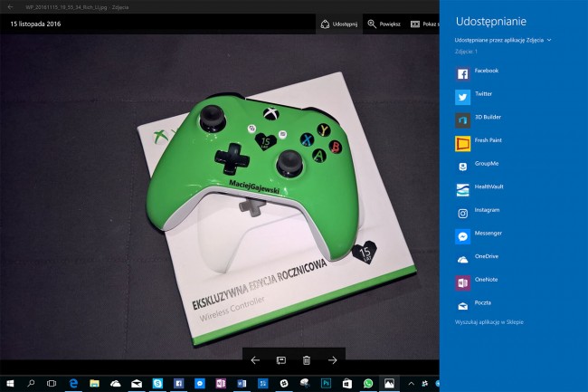This screenshot has width=588, height=392.
Task: Start the slideshow with Pokaz button
Action: (x=424, y=24)
